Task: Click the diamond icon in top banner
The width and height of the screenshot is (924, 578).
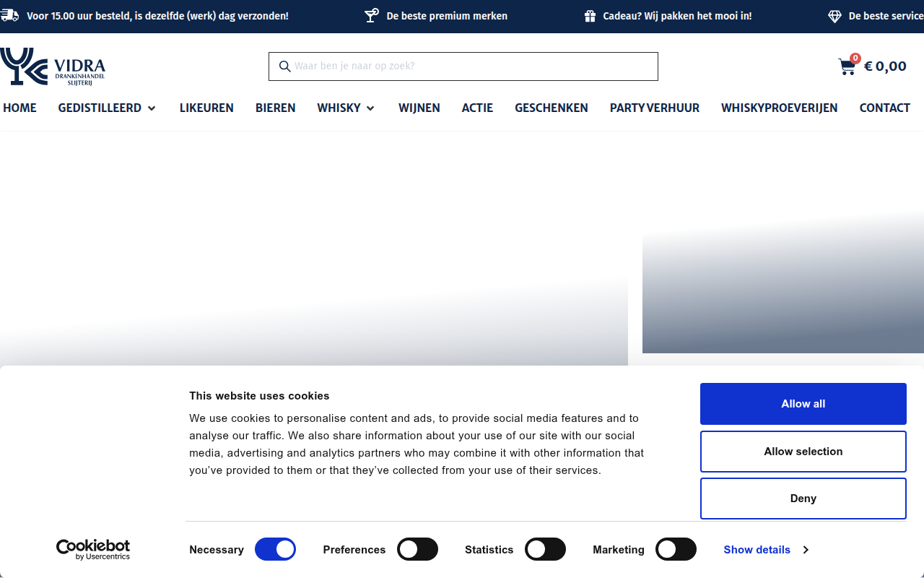Action: [x=834, y=16]
